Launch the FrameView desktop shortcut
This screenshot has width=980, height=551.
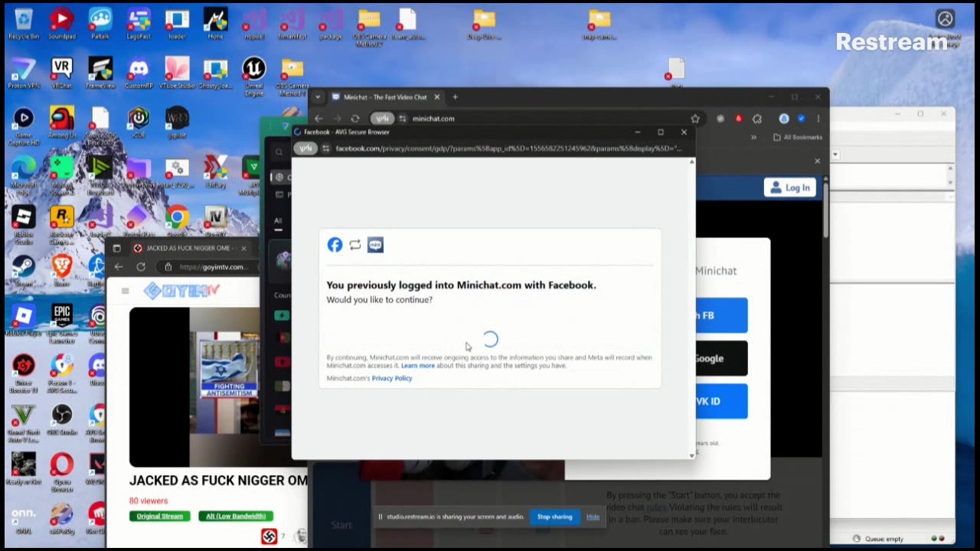[100, 73]
